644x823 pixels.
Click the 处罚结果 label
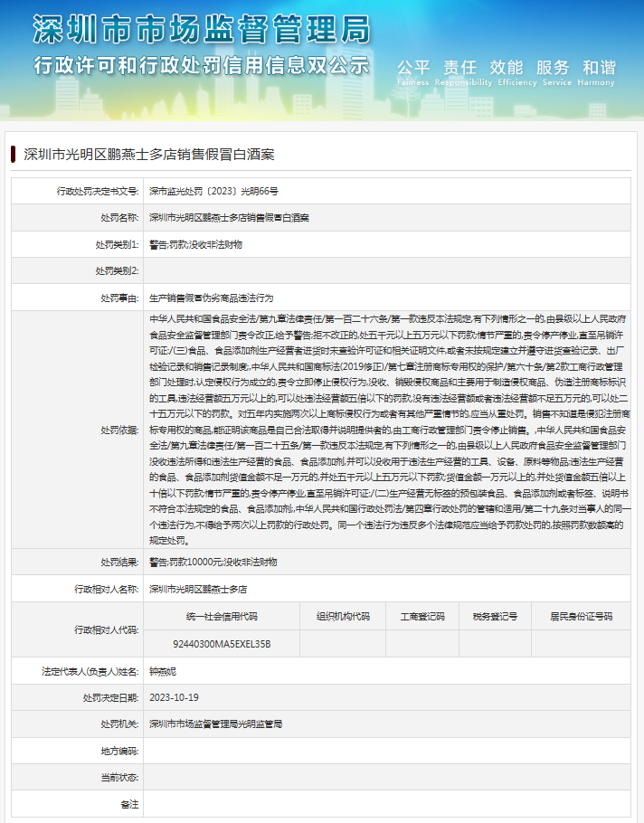(x=119, y=563)
